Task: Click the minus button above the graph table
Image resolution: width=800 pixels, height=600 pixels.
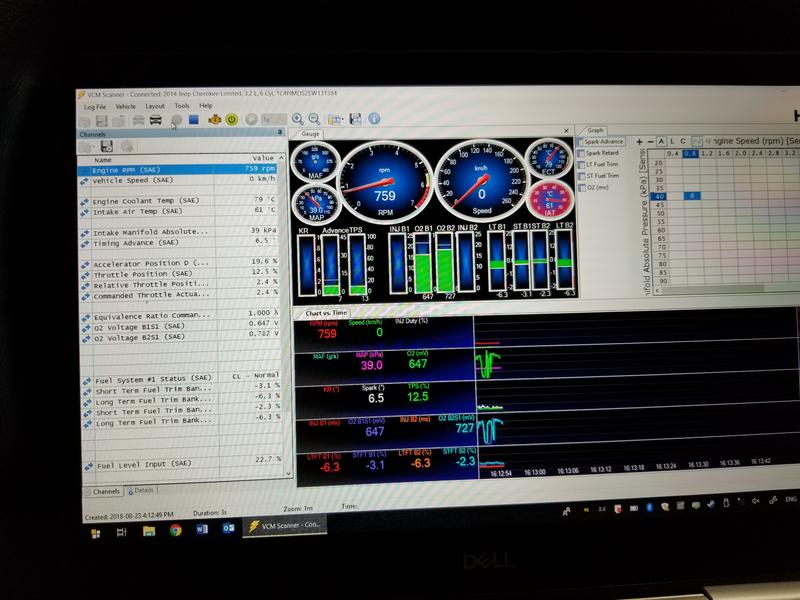Action: point(650,142)
